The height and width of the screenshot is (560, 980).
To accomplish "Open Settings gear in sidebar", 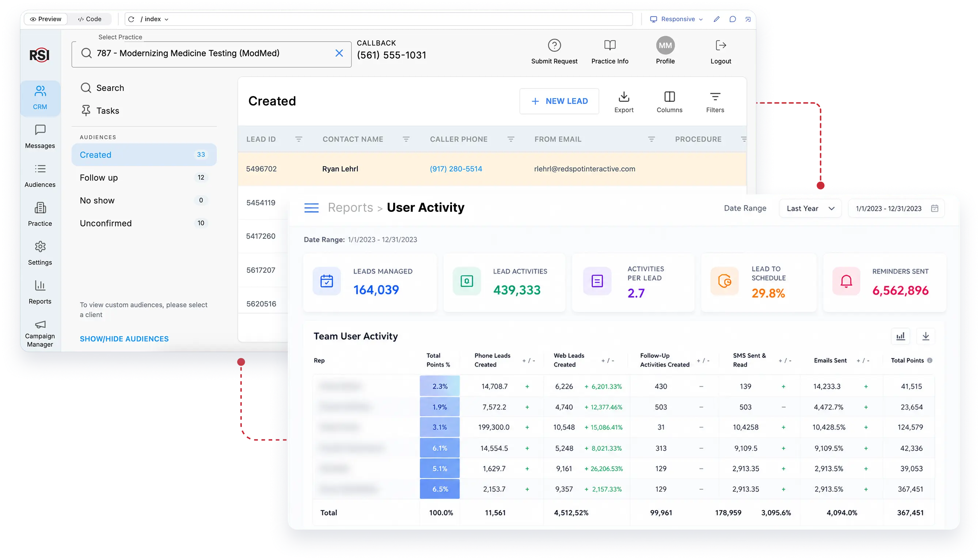I will (x=40, y=253).
